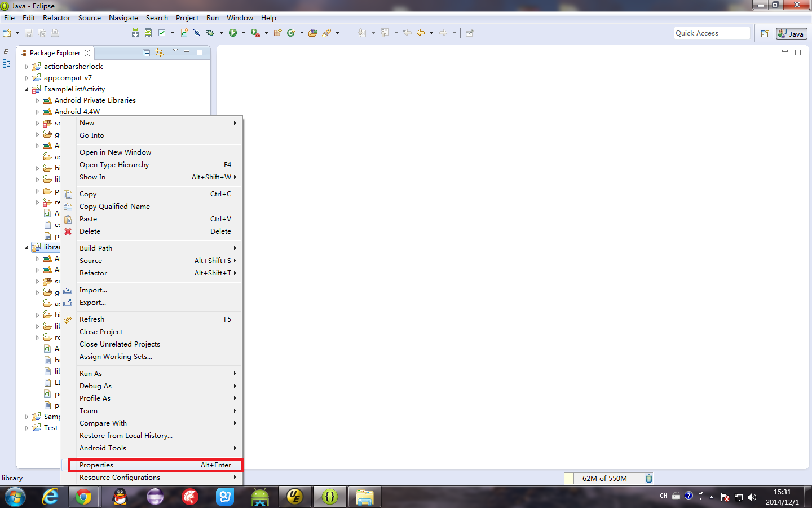Choose Import... from the context menu
Viewport: 812px width, 508px height.
[x=152, y=290]
